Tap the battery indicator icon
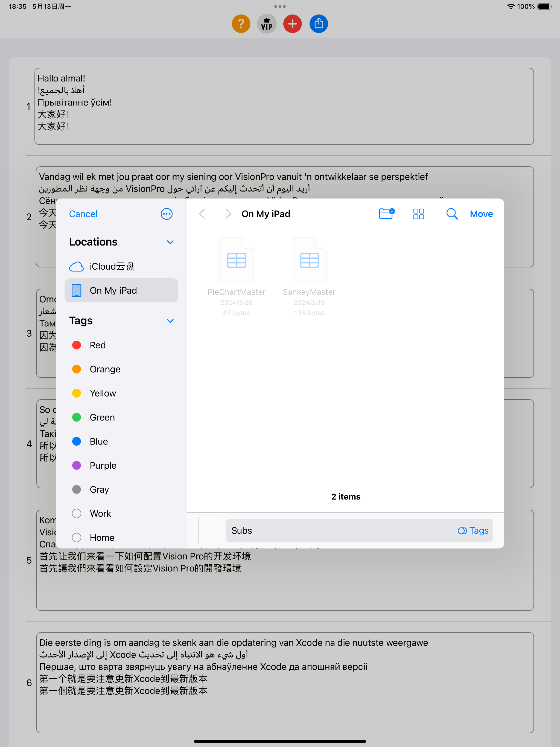 pos(544,6)
